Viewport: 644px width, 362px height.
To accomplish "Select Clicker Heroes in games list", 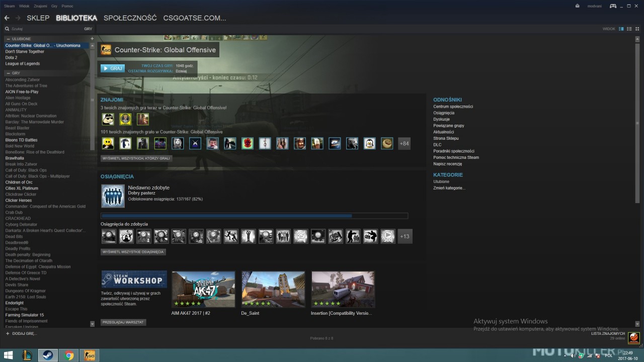I will pyautogui.click(x=19, y=200).
